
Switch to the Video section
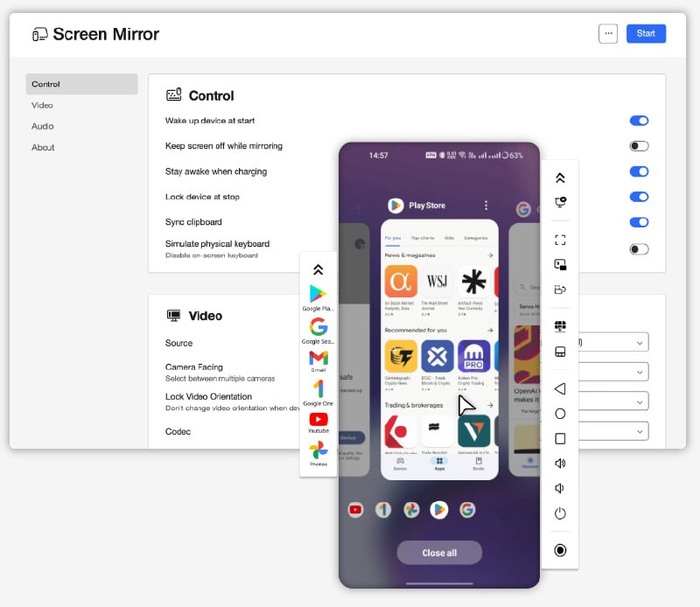[x=43, y=105]
